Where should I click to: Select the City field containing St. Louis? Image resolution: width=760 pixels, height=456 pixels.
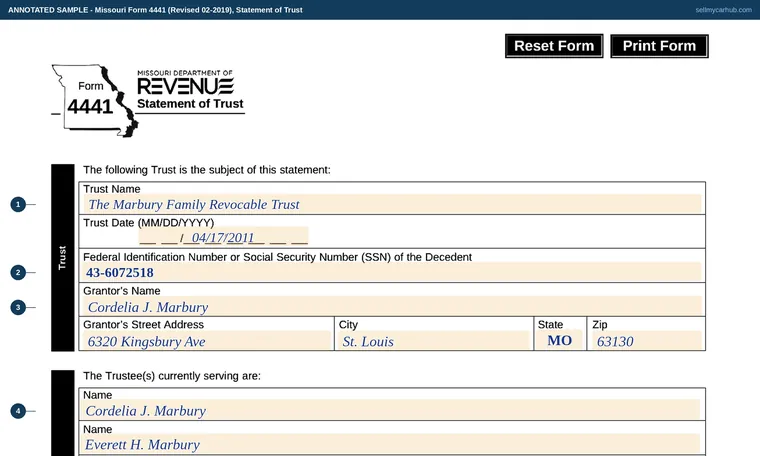(434, 341)
